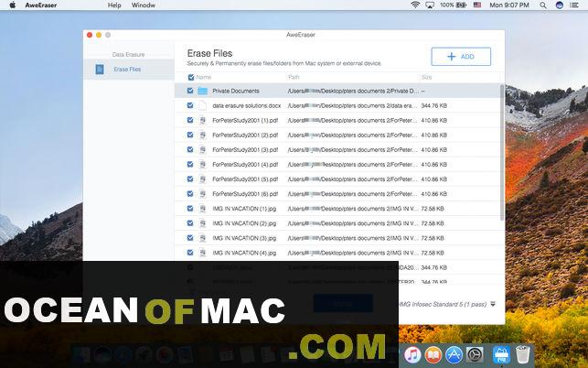The height and width of the screenshot is (368, 588).
Task: Uncheck the Private Documents folder
Action: coord(190,91)
